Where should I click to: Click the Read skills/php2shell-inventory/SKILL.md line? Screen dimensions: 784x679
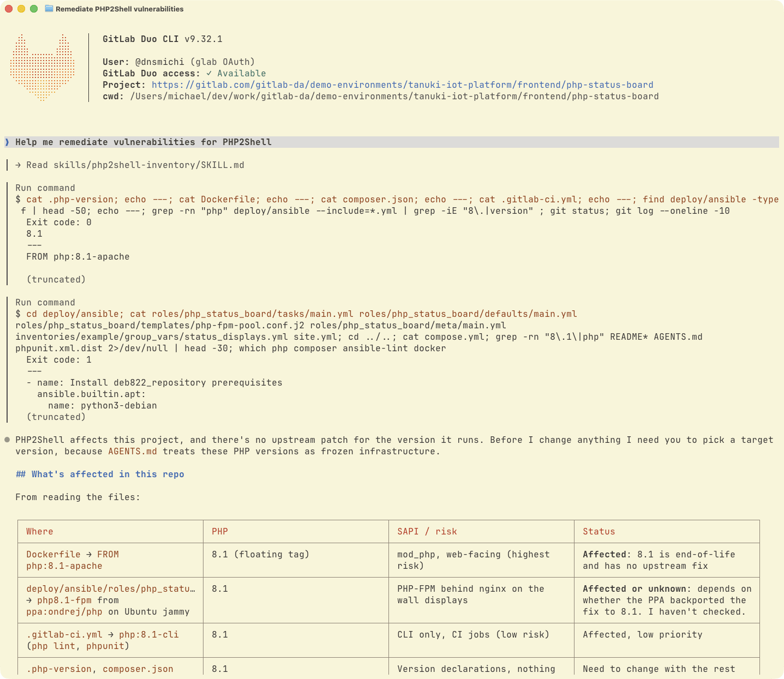[x=130, y=165]
